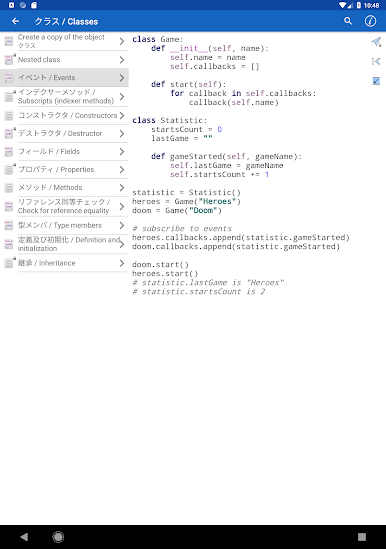Expand chevron for メソッド / Methods
This screenshot has width=386, height=549.
click(x=122, y=188)
